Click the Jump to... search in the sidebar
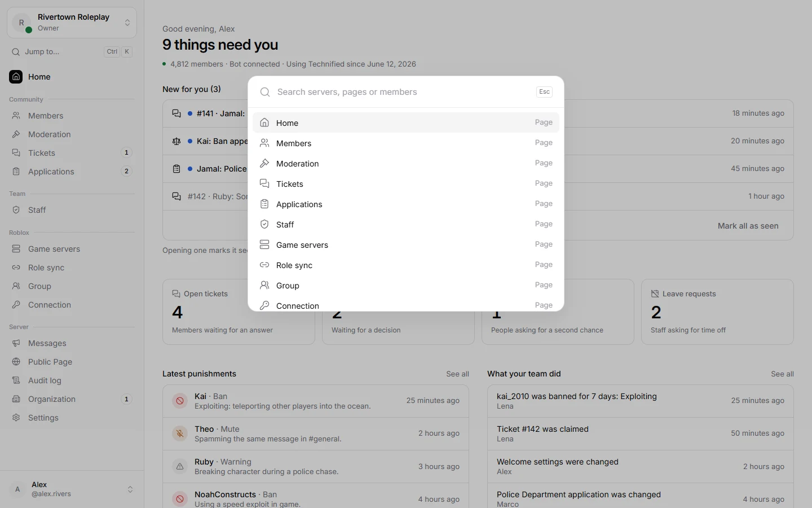The width and height of the screenshot is (812, 508). (72, 51)
